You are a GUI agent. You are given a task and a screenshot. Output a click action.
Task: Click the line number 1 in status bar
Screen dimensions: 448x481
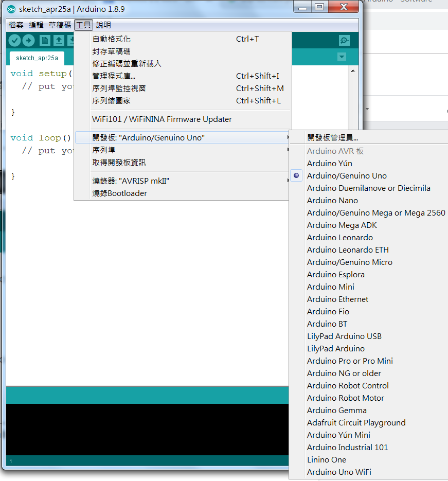click(11, 461)
